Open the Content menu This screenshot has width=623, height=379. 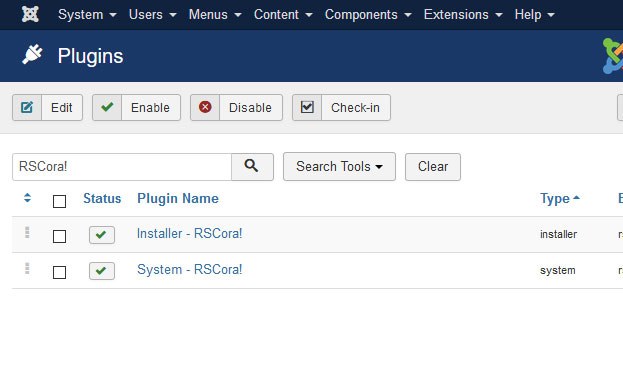point(283,15)
